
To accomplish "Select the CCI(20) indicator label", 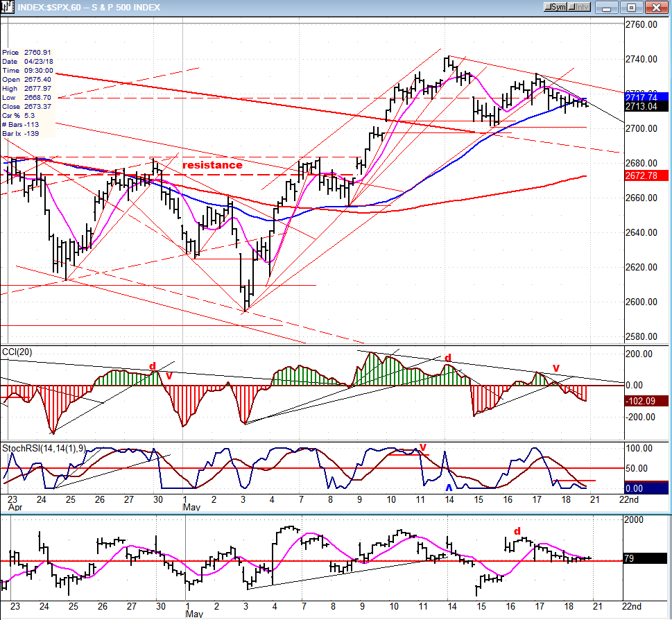I will 17,352.
